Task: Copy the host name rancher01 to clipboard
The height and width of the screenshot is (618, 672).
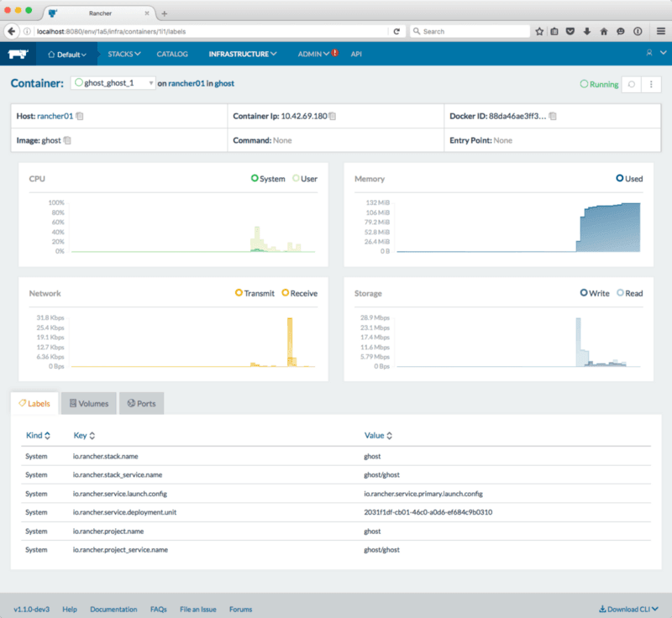Action: (80, 116)
